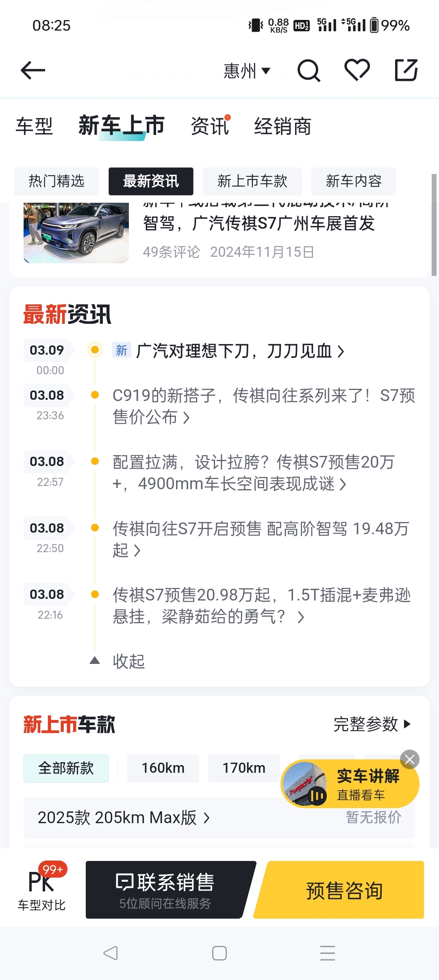Expand 完整参数 full specifications
Viewport: 439px width, 980px height.
click(372, 724)
